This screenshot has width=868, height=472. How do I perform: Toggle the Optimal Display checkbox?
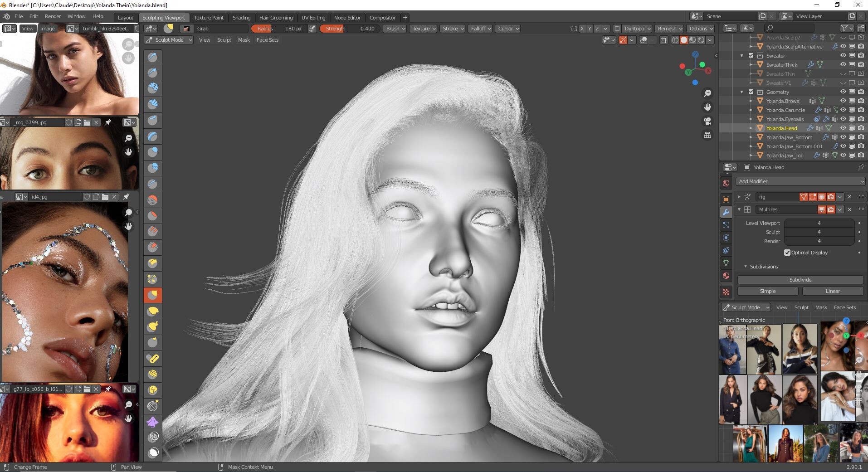coord(787,253)
